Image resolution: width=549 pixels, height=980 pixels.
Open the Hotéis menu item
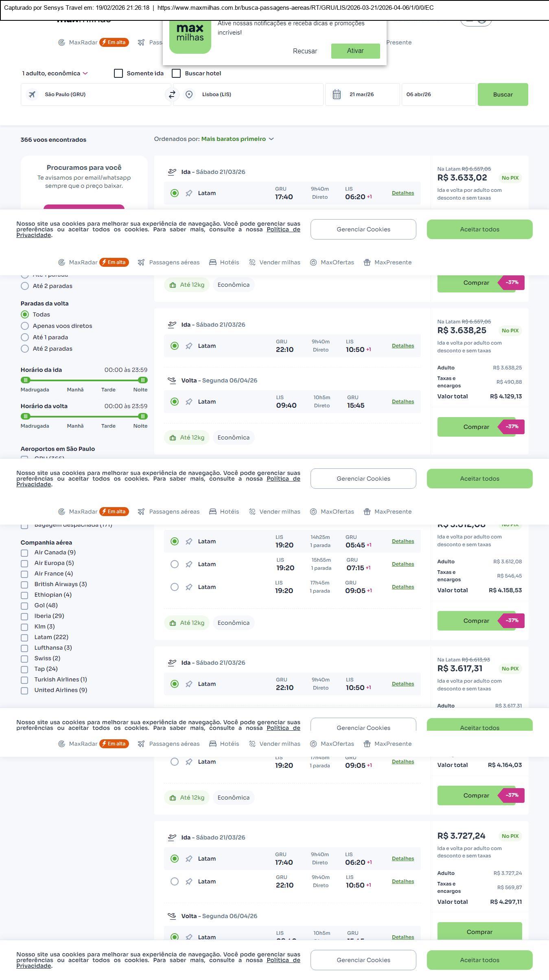click(x=224, y=262)
